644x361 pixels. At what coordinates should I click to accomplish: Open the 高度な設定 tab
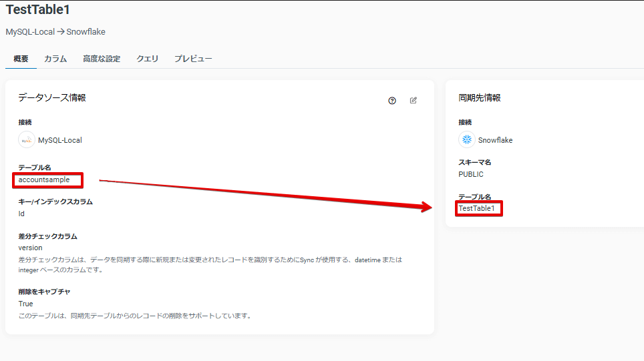102,59
